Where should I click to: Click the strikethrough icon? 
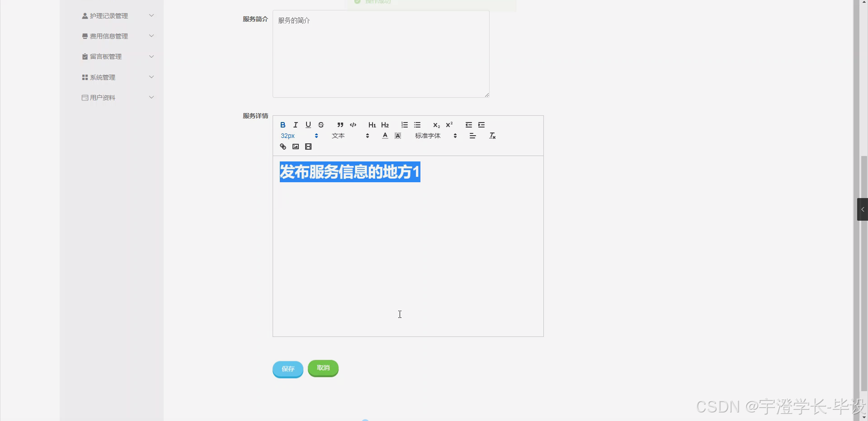[x=321, y=125]
